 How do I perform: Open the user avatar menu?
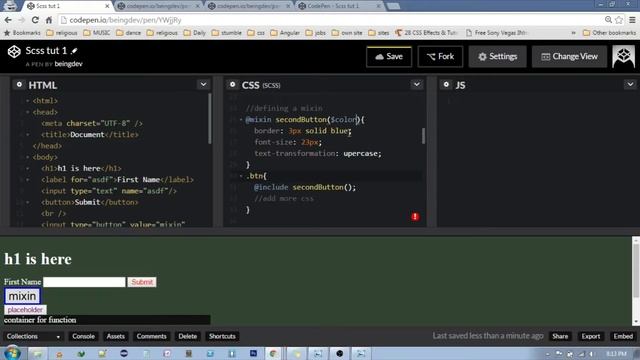623,56
